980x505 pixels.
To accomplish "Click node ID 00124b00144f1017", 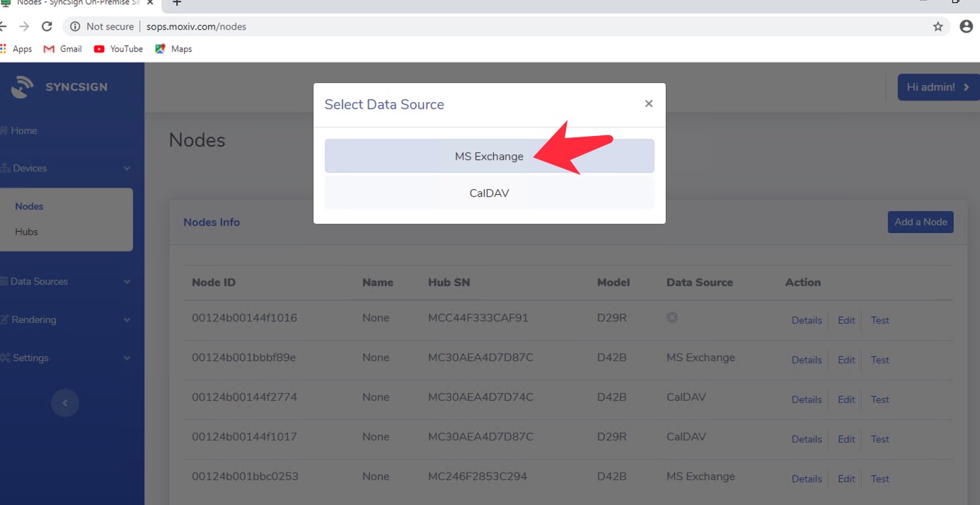I will tap(244, 437).
